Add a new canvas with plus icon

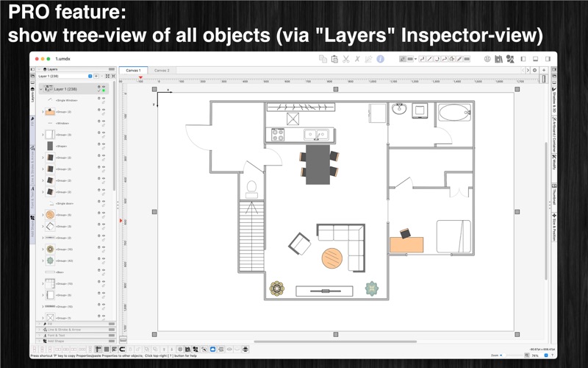(544, 70)
